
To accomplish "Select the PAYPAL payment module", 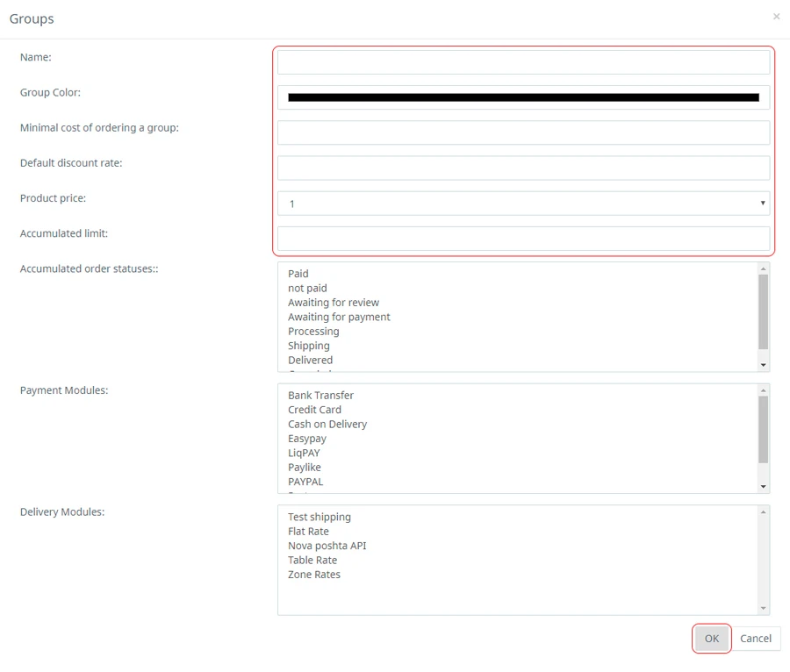I will click(x=305, y=482).
